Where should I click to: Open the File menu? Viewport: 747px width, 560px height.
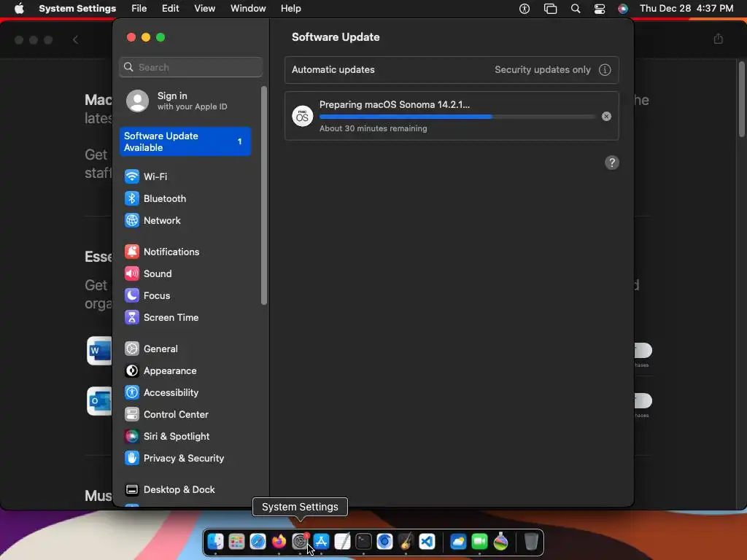pos(139,9)
